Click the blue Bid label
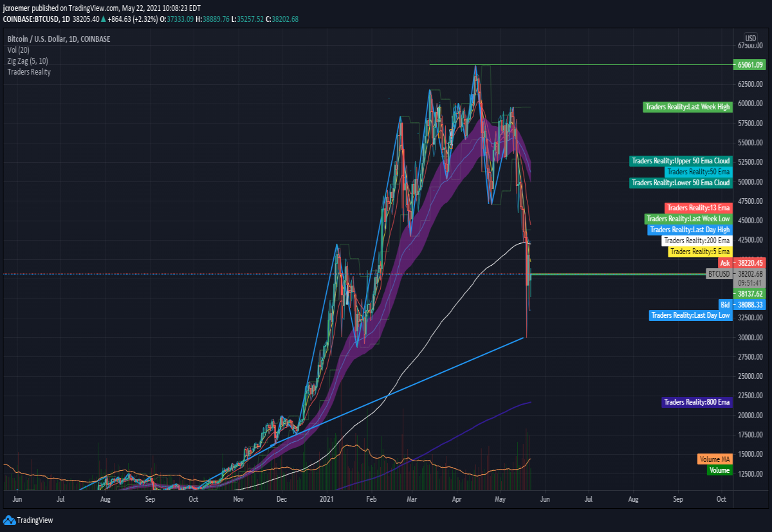The image size is (772, 532). (725, 304)
